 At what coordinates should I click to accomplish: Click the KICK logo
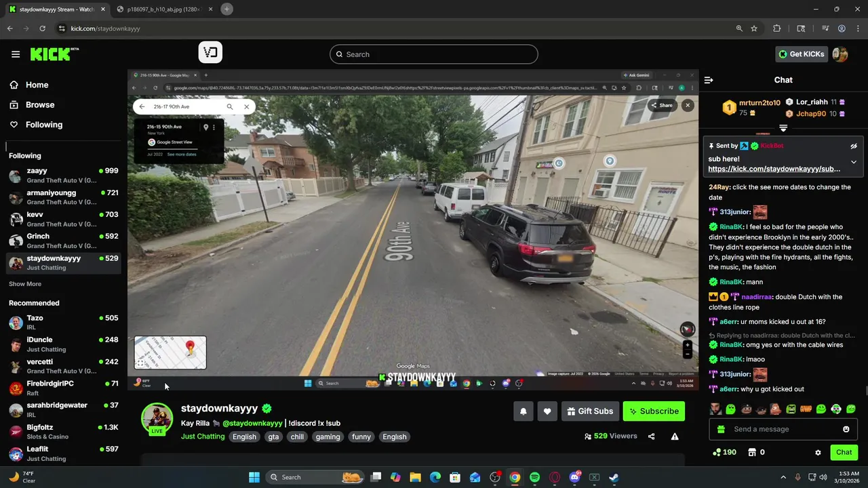point(54,54)
